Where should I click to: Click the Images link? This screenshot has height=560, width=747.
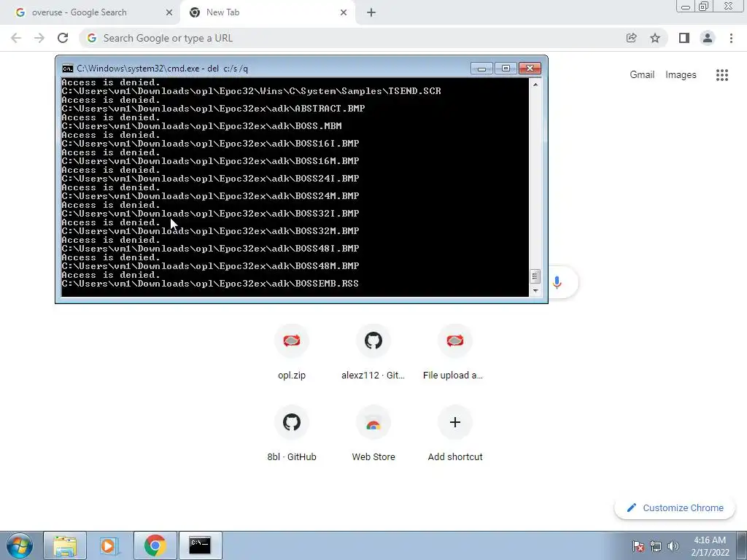tap(681, 75)
